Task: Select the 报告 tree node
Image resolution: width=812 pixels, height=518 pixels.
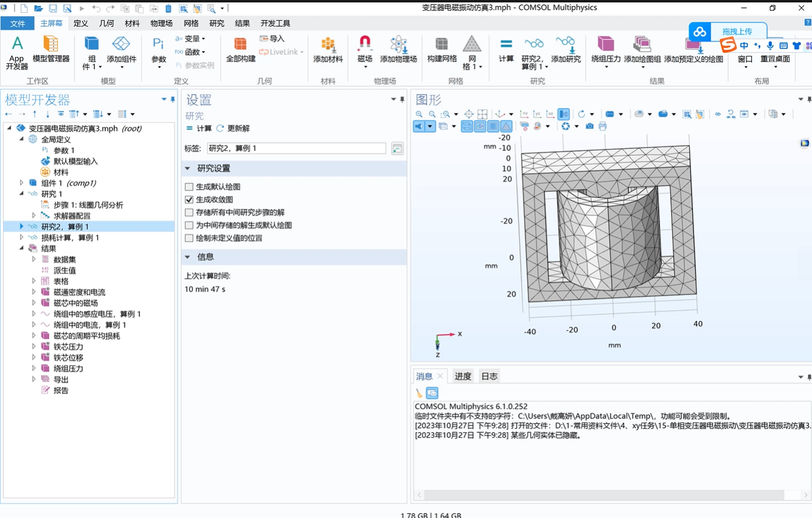Action: 61,391
